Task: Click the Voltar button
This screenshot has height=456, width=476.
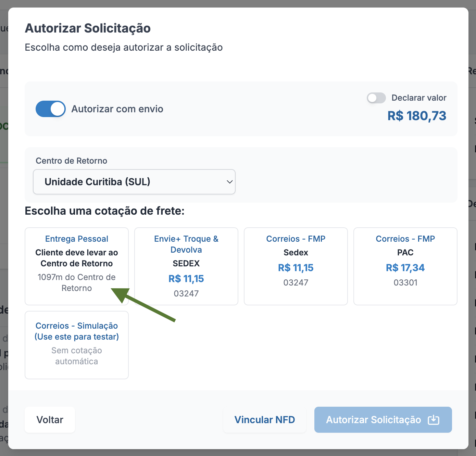Action: [50, 420]
